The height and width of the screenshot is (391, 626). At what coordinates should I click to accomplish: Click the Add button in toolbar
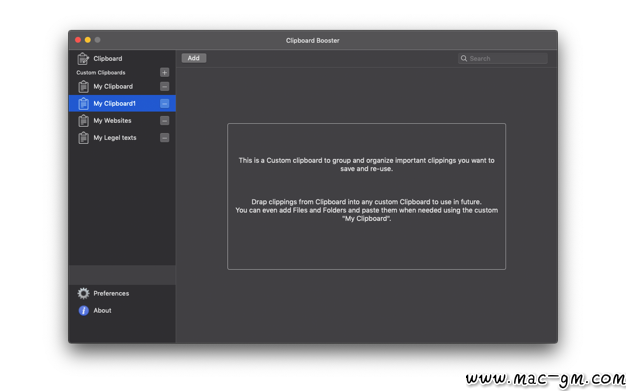click(194, 58)
